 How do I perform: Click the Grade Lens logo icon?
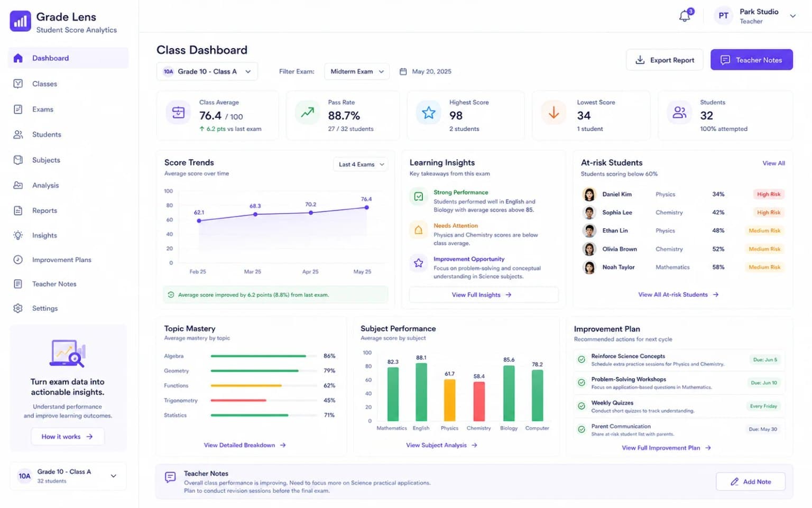click(21, 22)
